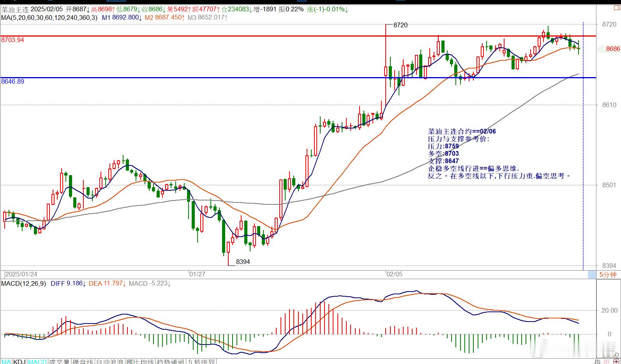621x364 pixels.
Task: Click the M2 8687.450 moving average value
Action: [x=164, y=18]
